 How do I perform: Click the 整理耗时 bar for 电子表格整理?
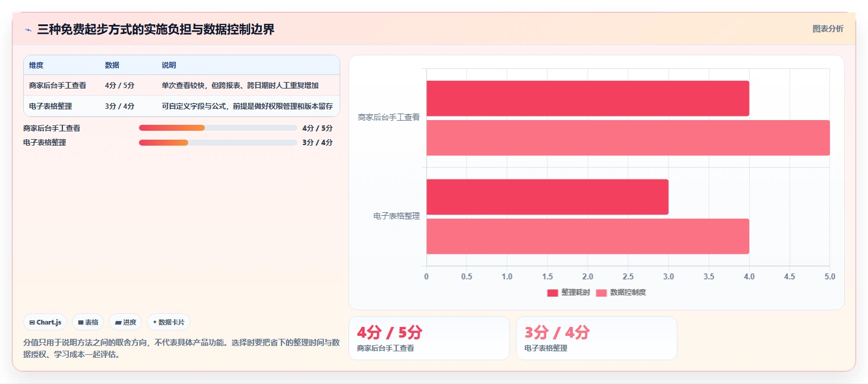pos(547,197)
